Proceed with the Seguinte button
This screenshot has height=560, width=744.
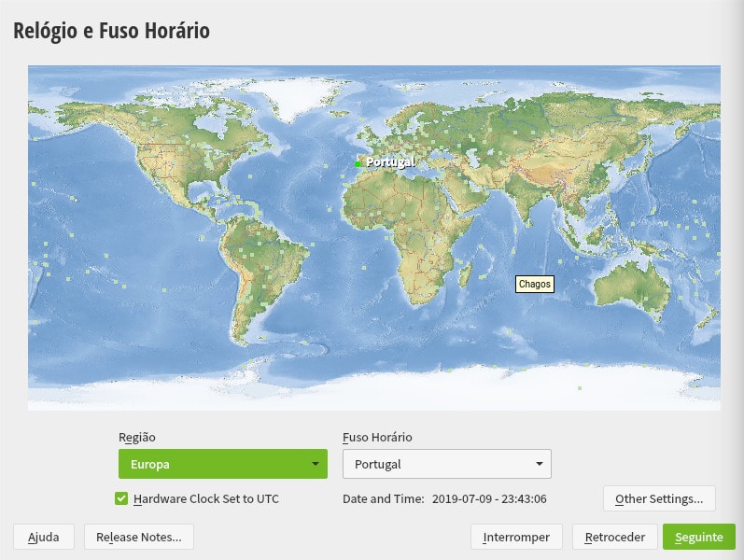click(x=699, y=537)
